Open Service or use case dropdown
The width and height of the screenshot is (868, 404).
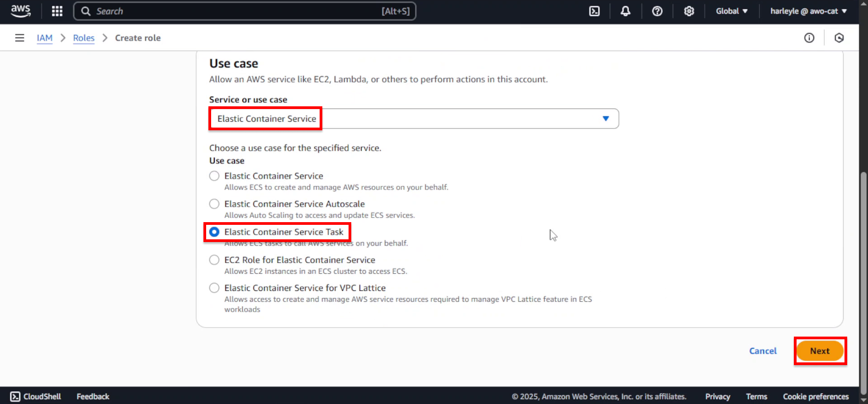point(414,119)
